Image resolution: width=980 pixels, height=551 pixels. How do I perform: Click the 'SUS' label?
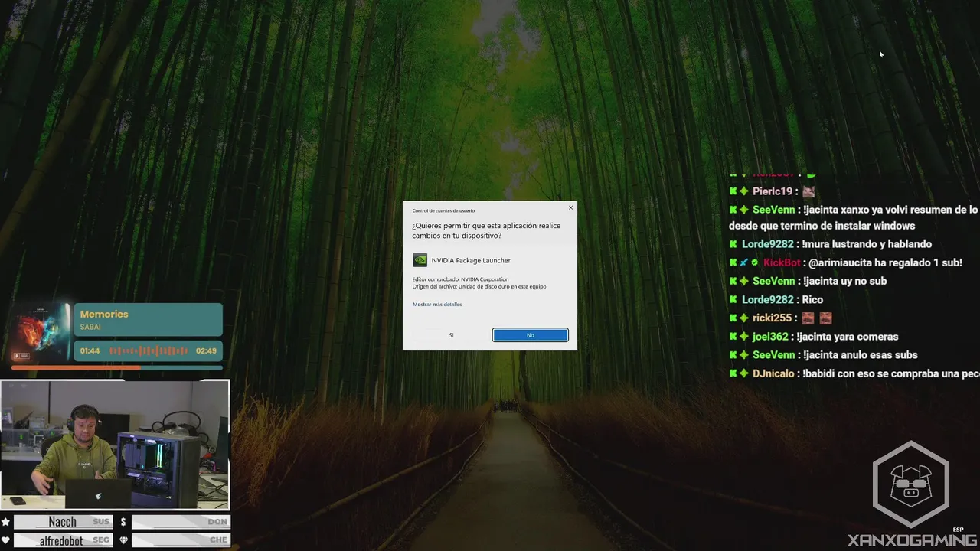tap(101, 522)
